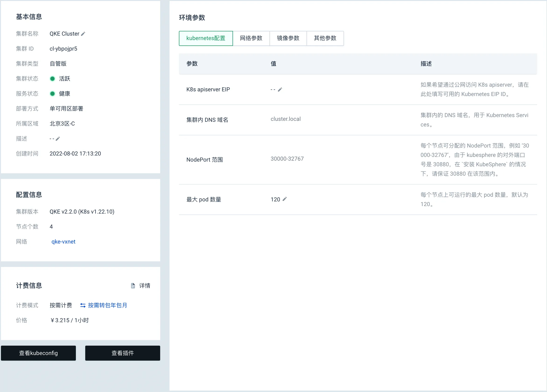Screen dimensions: 547x392
Task: Click the 查看插件 button
Action: (x=122, y=353)
